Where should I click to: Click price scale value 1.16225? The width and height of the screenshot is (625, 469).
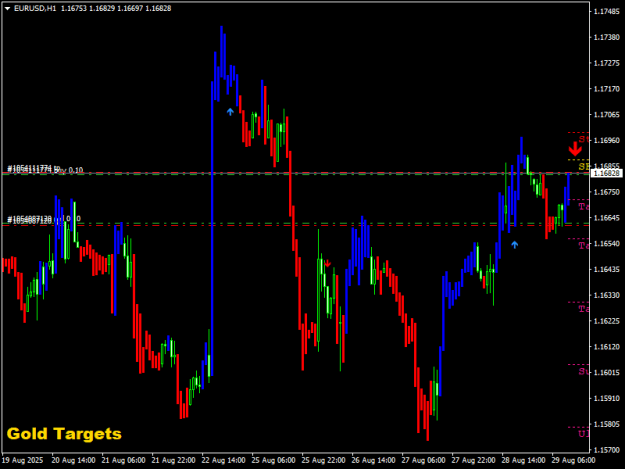(x=607, y=321)
